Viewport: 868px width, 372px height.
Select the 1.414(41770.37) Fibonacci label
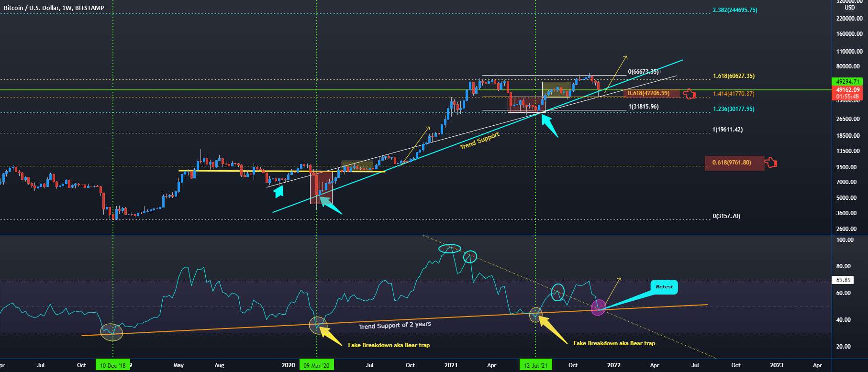coord(734,94)
